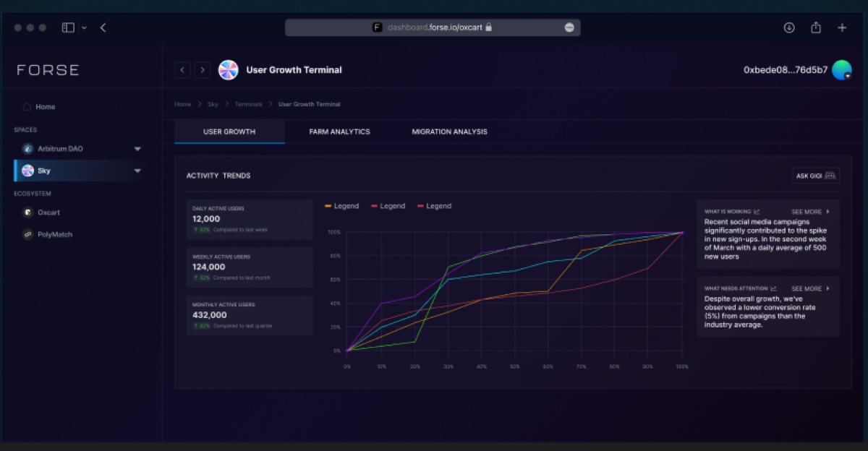
Task: Go to previous terminal with left arrow
Action: point(183,70)
